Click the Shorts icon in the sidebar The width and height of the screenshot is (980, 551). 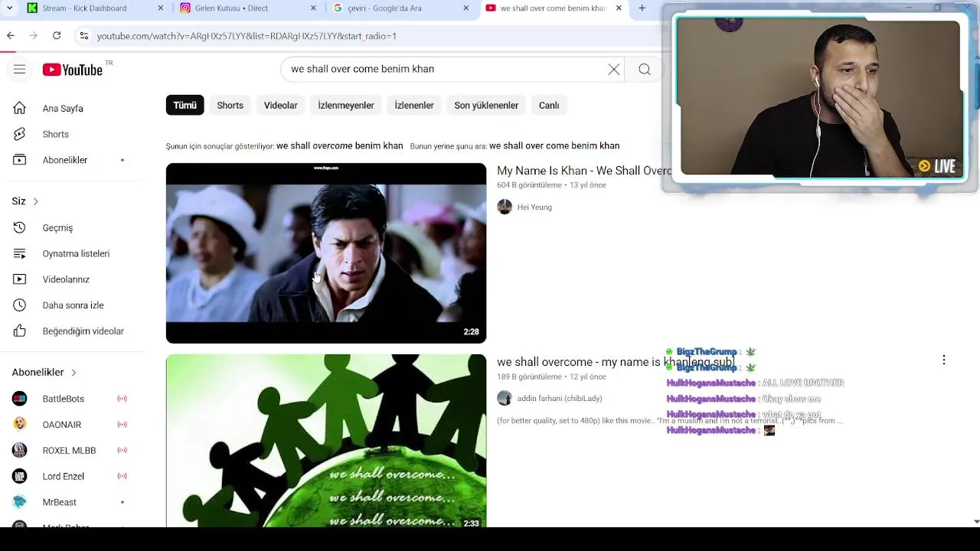coord(19,134)
